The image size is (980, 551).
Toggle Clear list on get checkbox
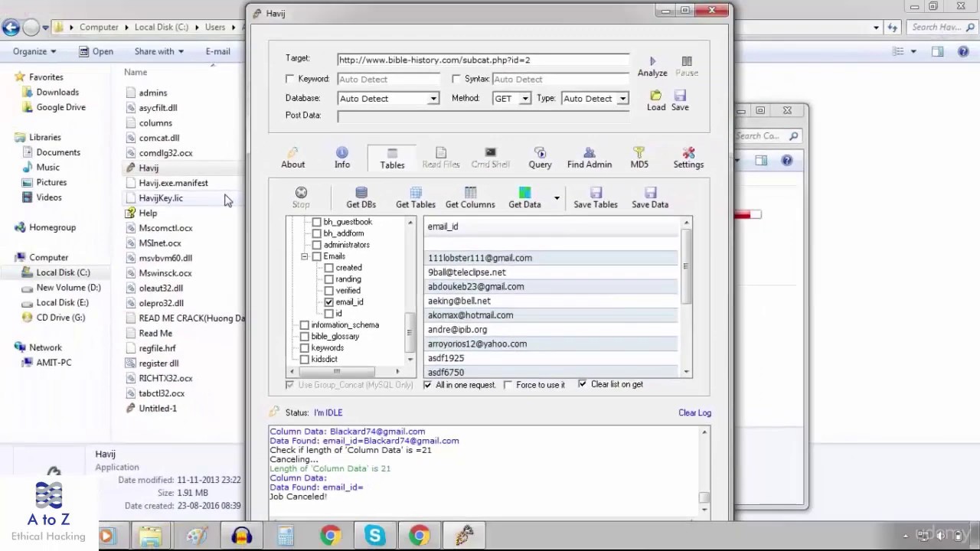tap(583, 384)
